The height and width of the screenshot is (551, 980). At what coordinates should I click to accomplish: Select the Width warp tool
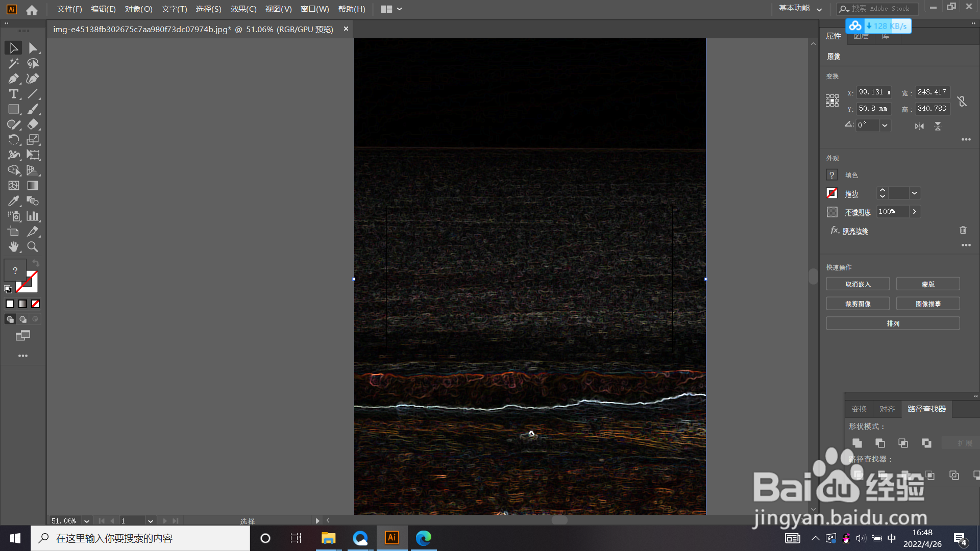tap(14, 155)
